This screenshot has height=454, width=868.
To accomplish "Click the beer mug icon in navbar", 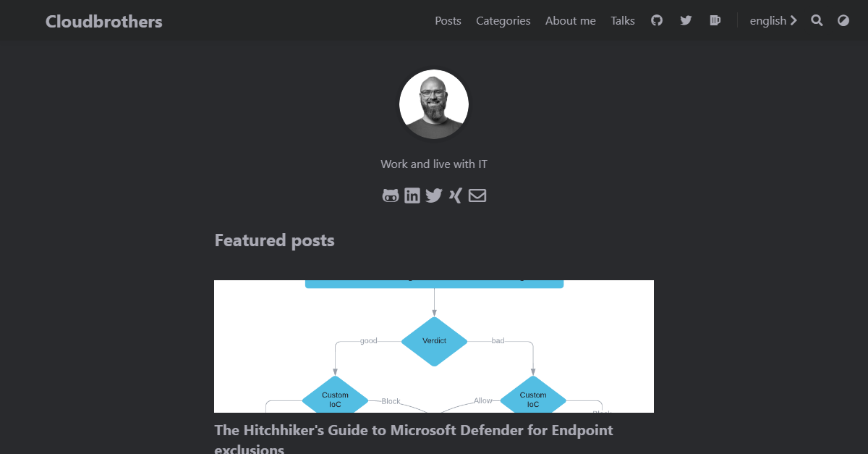I will (715, 20).
